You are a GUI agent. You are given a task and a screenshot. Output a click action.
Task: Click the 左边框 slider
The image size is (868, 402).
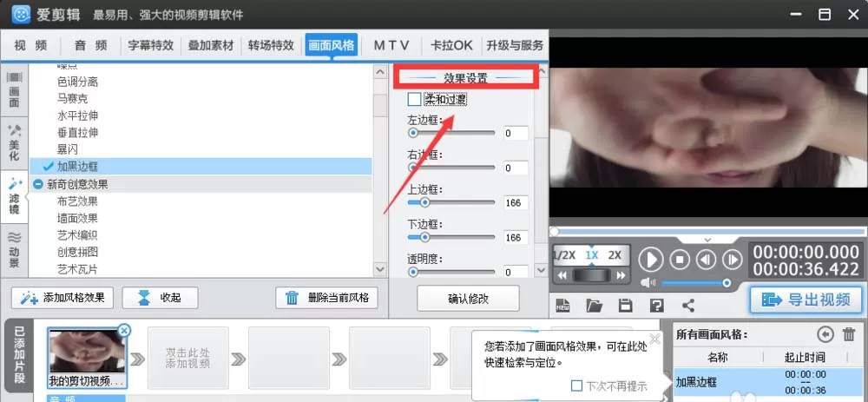pos(451,133)
